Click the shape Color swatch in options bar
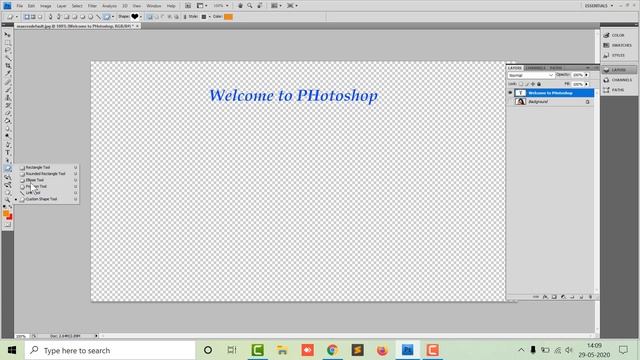Image resolution: width=640 pixels, height=360 pixels. 228,17
